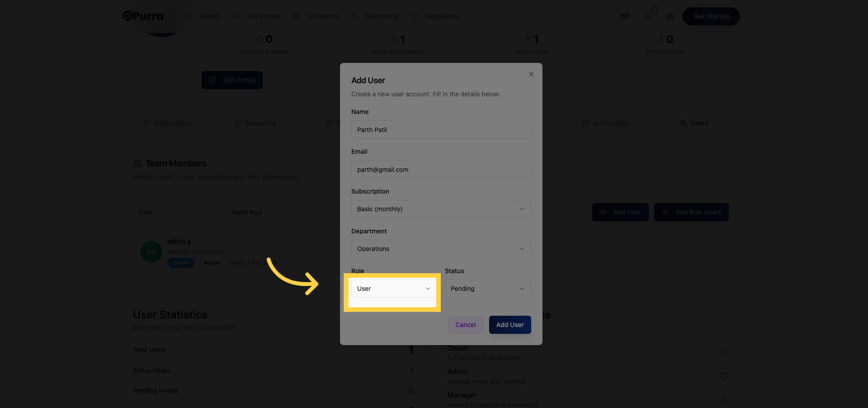Click the Price Index trend icon
868x408 pixels.
[236, 16]
